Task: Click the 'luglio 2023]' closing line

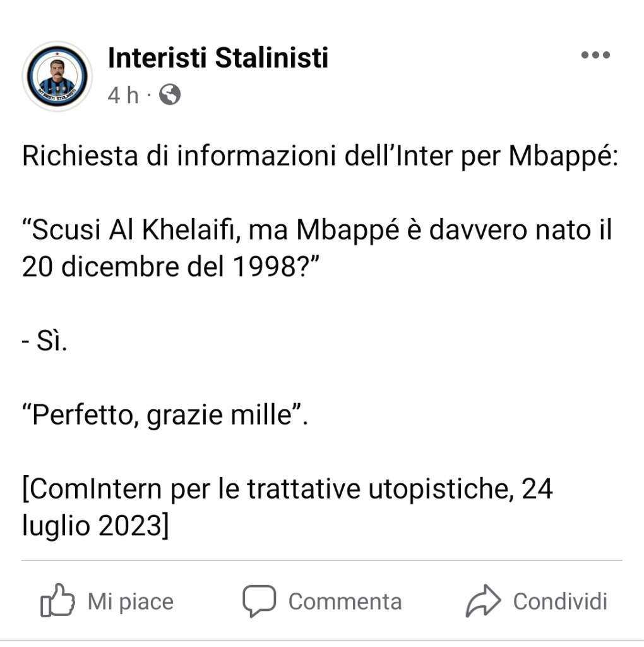Action: click(95, 526)
